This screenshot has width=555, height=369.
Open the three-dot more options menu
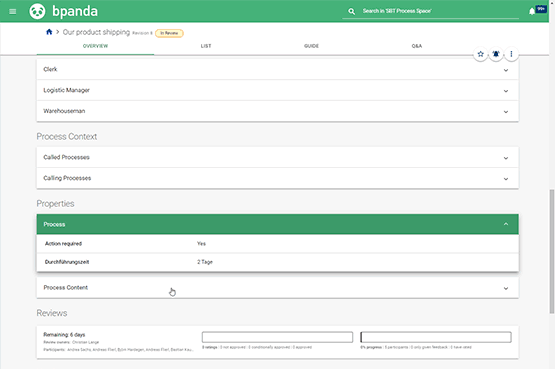tap(511, 54)
